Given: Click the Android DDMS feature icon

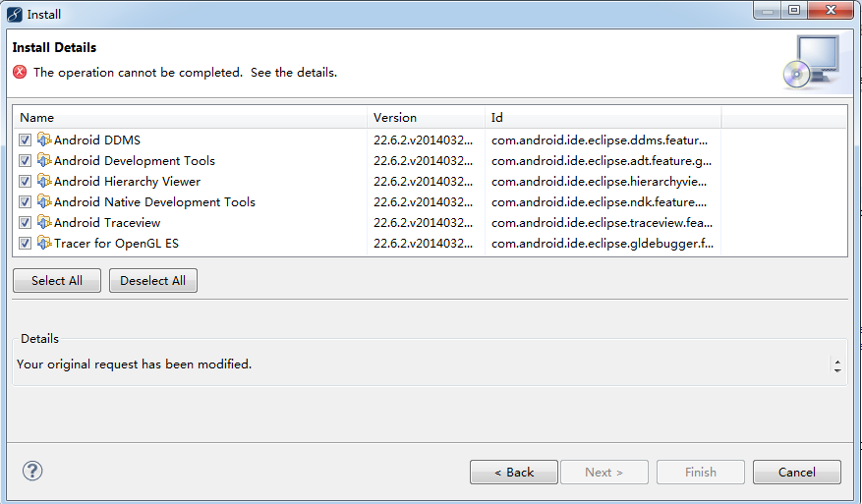Looking at the screenshot, I should [44, 140].
